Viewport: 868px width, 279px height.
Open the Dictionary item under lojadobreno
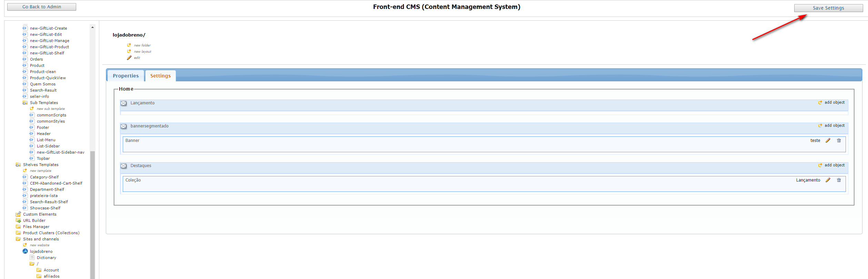click(x=46, y=258)
